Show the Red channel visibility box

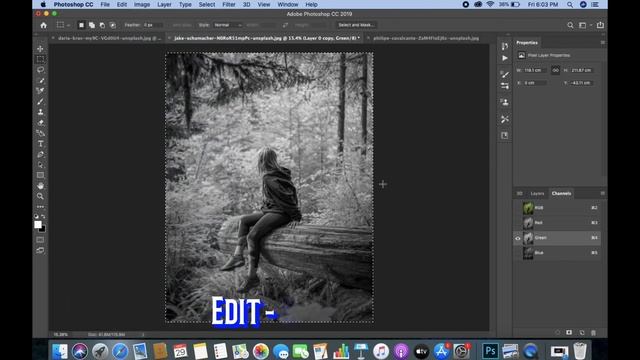point(518,223)
